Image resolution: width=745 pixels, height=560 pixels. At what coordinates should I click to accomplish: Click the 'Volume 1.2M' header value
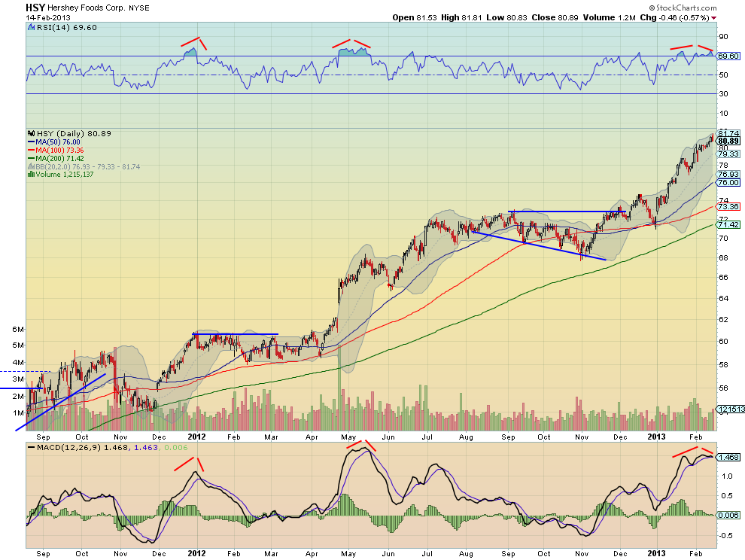(x=609, y=17)
